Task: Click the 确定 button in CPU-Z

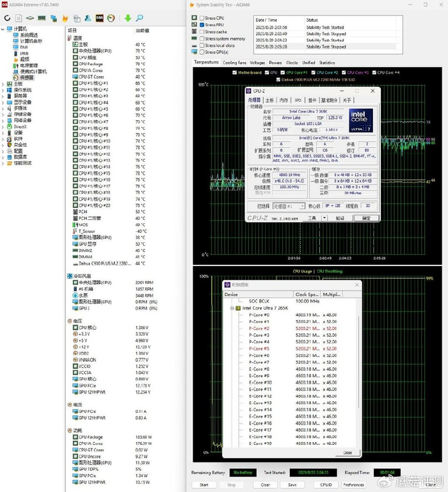Action: pos(366,218)
